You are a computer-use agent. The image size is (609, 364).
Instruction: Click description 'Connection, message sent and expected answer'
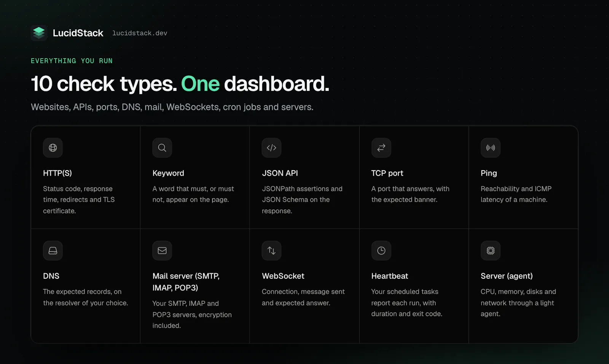coord(303,297)
